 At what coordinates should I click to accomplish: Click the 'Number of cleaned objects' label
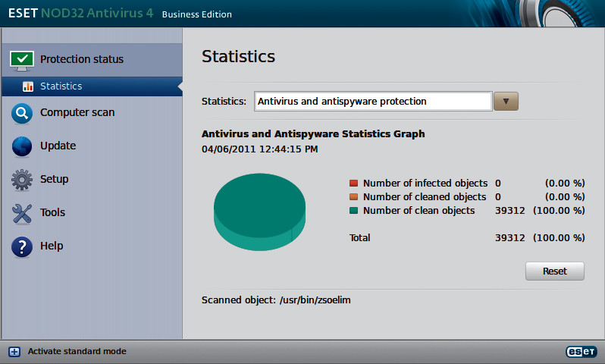[x=425, y=197]
